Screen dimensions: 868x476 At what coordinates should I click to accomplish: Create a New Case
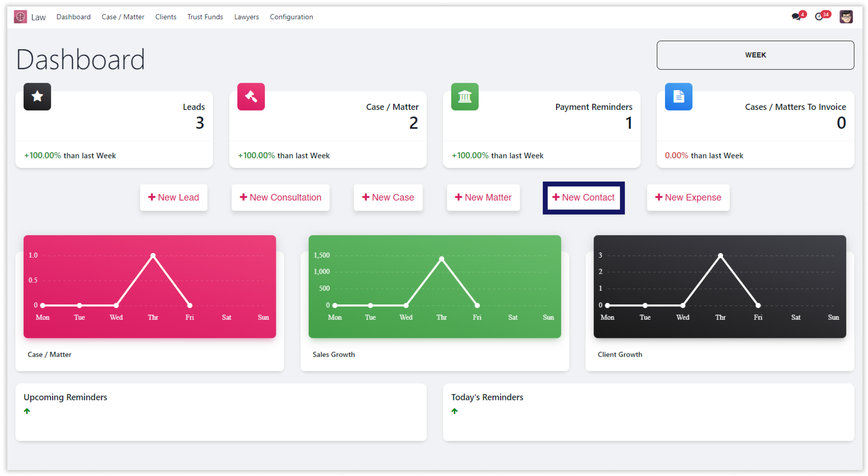388,197
